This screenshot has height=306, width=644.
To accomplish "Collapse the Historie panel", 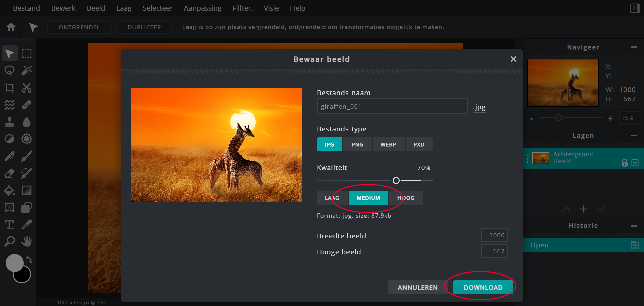I will coord(634,226).
